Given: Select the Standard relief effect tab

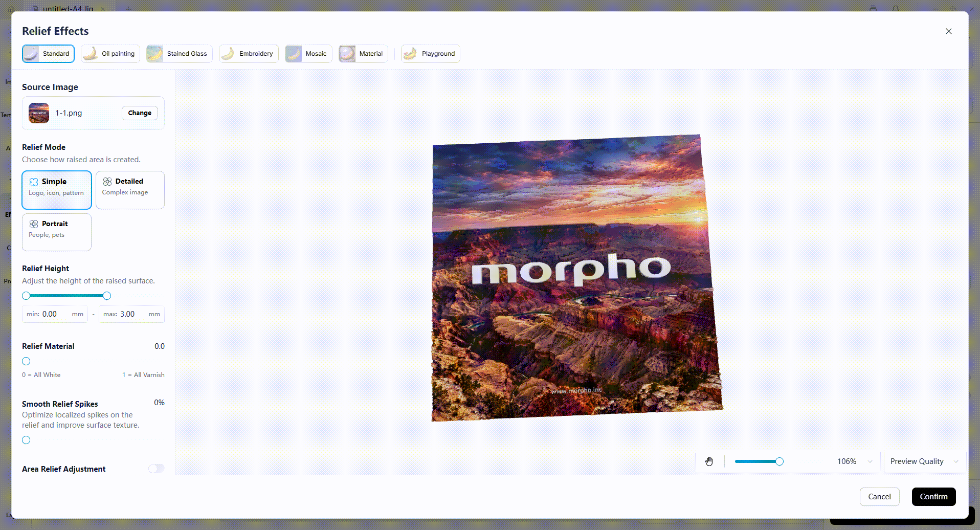Looking at the screenshot, I should click(48, 54).
